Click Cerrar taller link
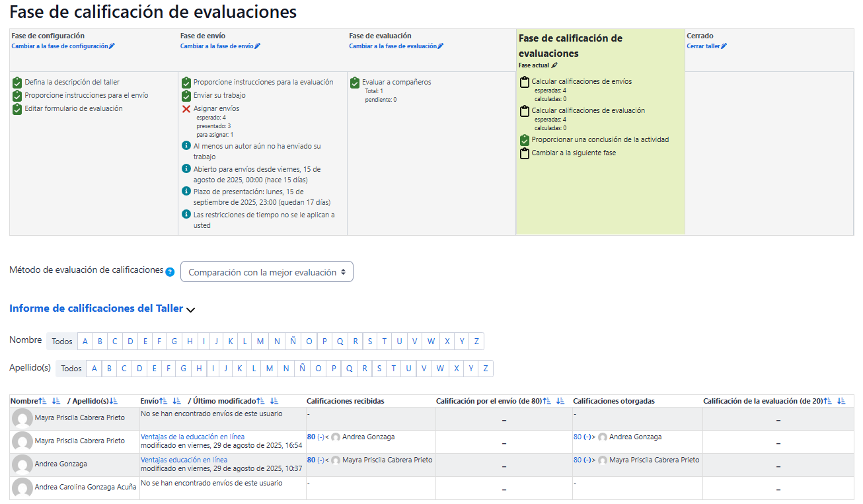 pyautogui.click(x=706, y=46)
